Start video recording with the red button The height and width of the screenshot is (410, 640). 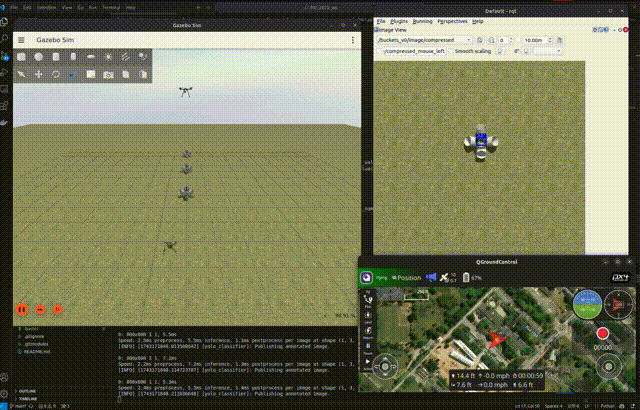[602, 334]
